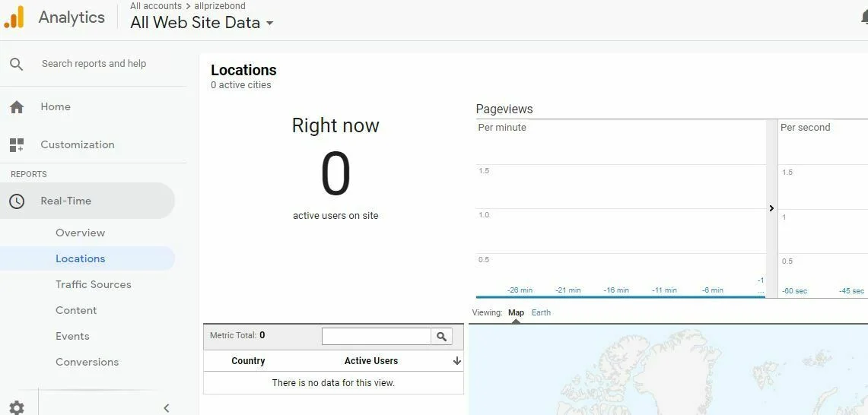Open the Content report
The image size is (868, 415).
(76, 310)
